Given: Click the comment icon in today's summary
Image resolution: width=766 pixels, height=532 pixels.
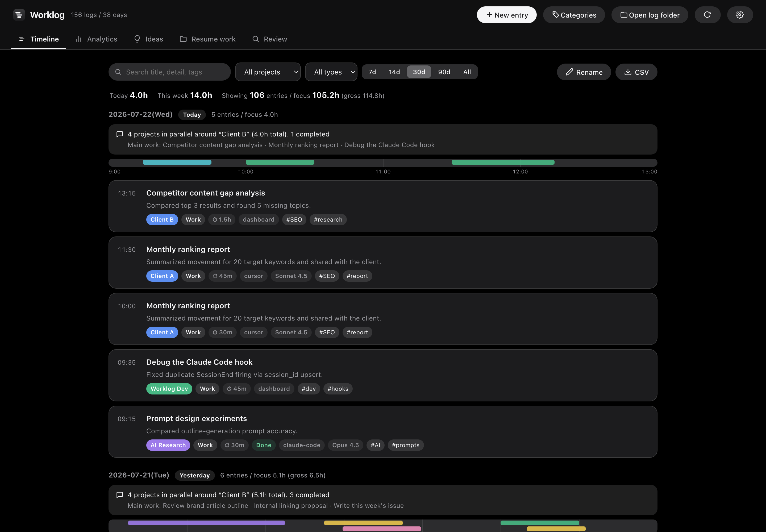Looking at the screenshot, I should pos(120,134).
